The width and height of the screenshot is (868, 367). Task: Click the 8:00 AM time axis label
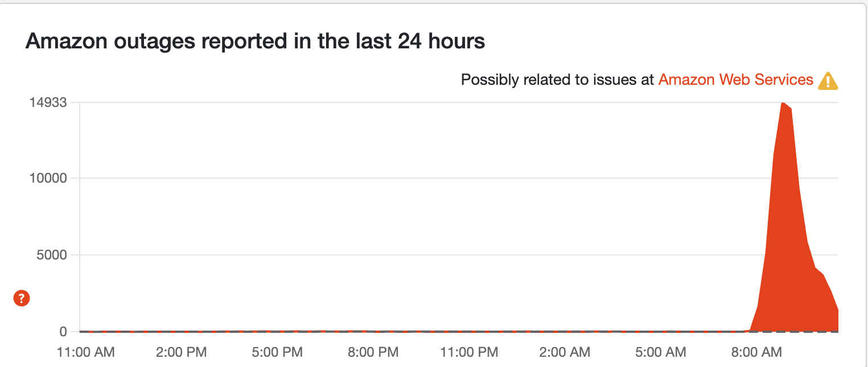[x=756, y=353]
